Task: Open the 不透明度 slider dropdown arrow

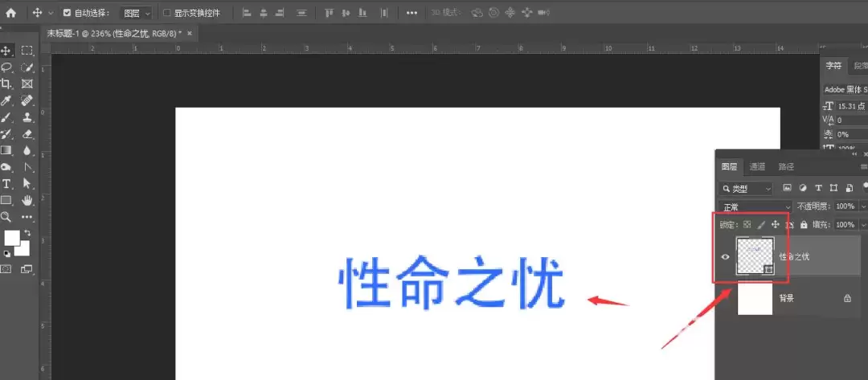Action: [x=863, y=206]
